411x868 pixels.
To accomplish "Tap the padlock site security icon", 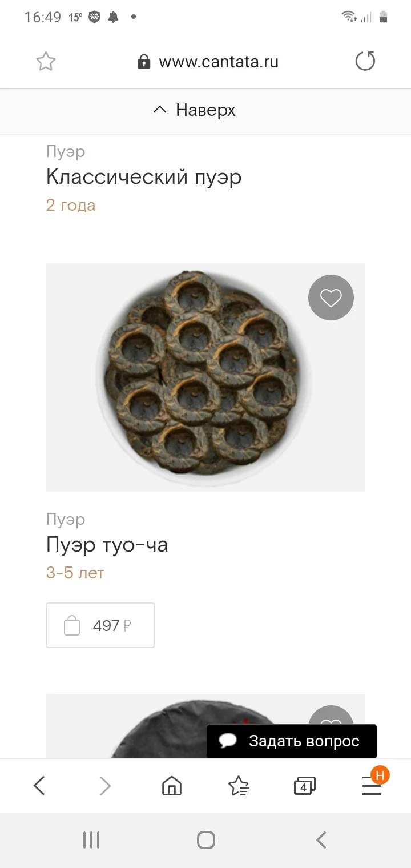I will 144,62.
